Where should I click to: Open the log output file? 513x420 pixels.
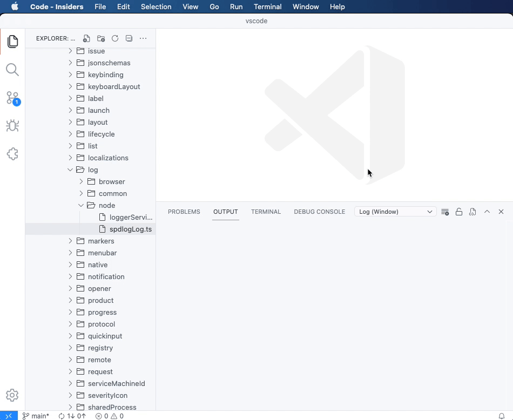click(x=473, y=212)
